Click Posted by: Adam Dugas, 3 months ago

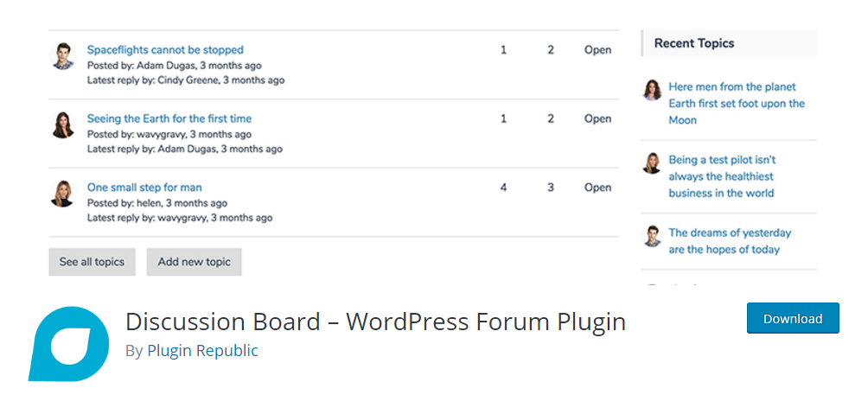tap(175, 66)
